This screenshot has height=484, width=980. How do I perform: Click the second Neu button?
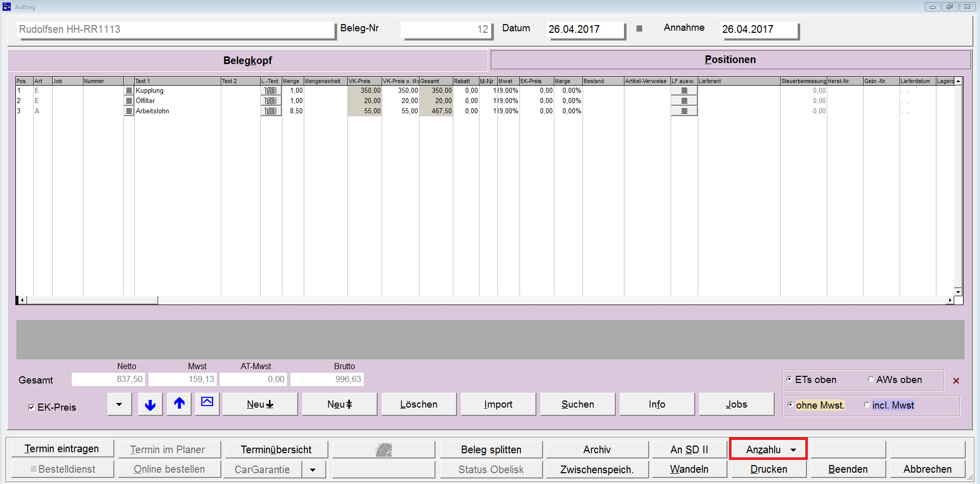[340, 404]
